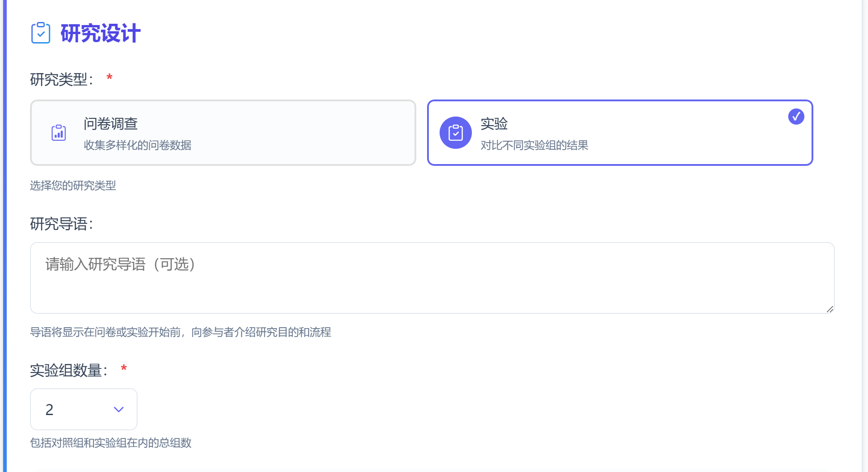868x472 pixels.
Task: Click inside the 研究导语 input area
Action: [x=432, y=278]
